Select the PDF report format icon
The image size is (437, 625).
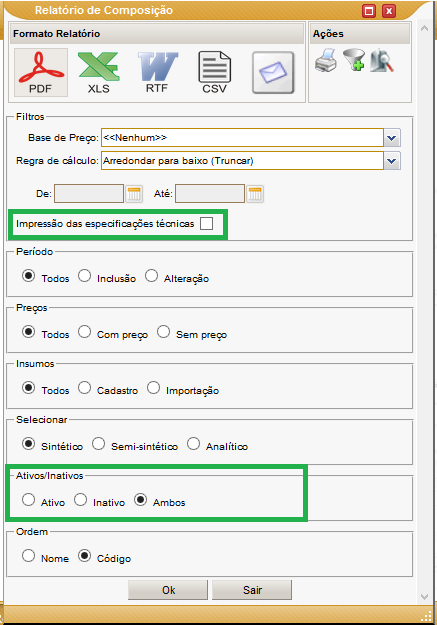coord(41,73)
